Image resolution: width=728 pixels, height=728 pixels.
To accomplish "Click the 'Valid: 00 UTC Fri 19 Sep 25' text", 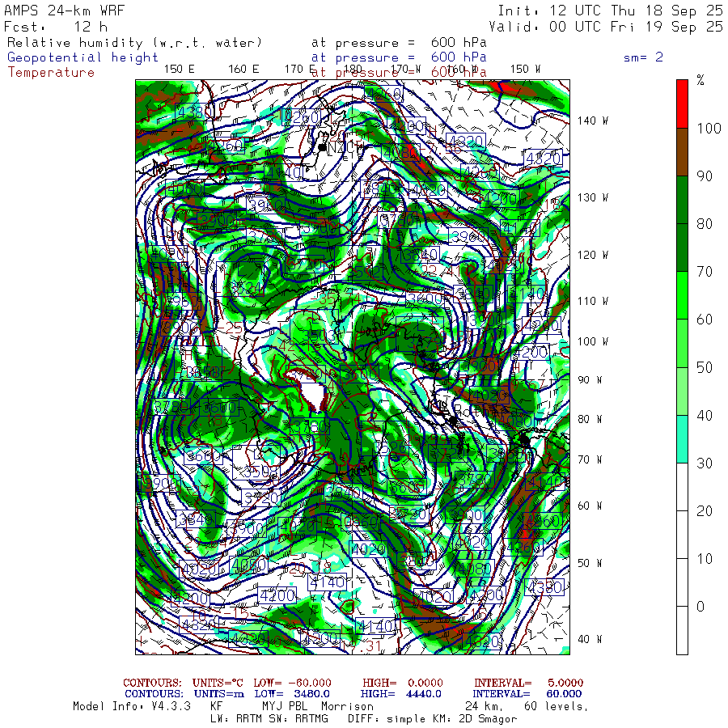I will click(606, 27).
